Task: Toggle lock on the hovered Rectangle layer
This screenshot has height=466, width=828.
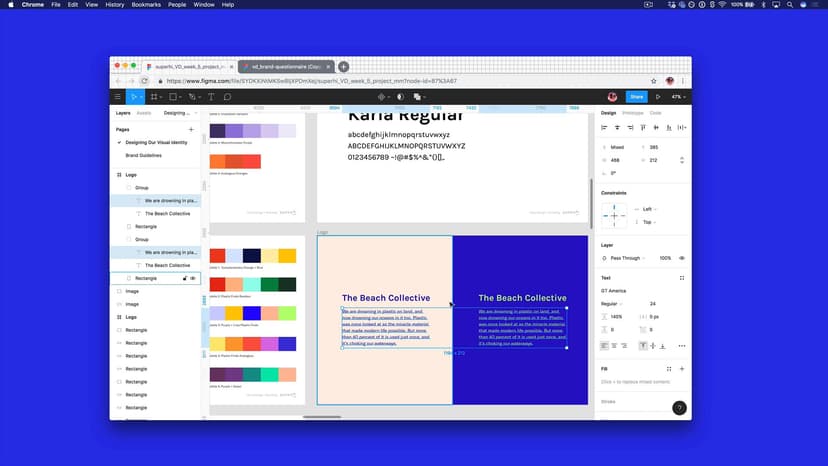Action: pyautogui.click(x=184, y=278)
